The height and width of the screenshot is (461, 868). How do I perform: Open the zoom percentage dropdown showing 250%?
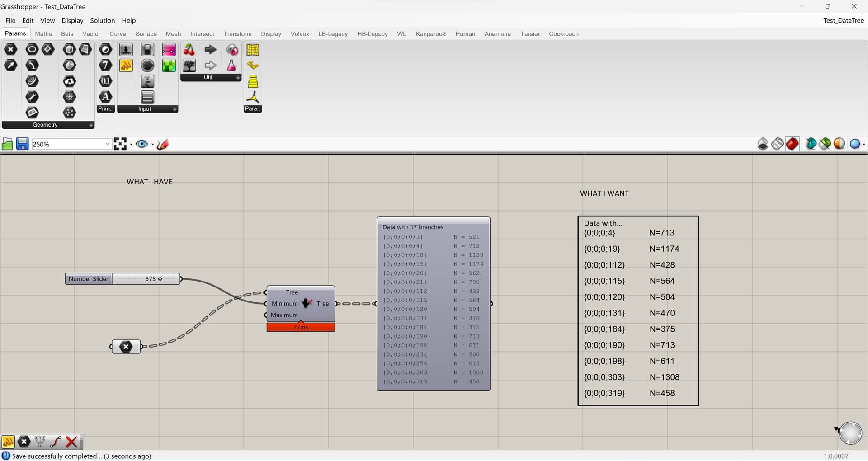(107, 144)
